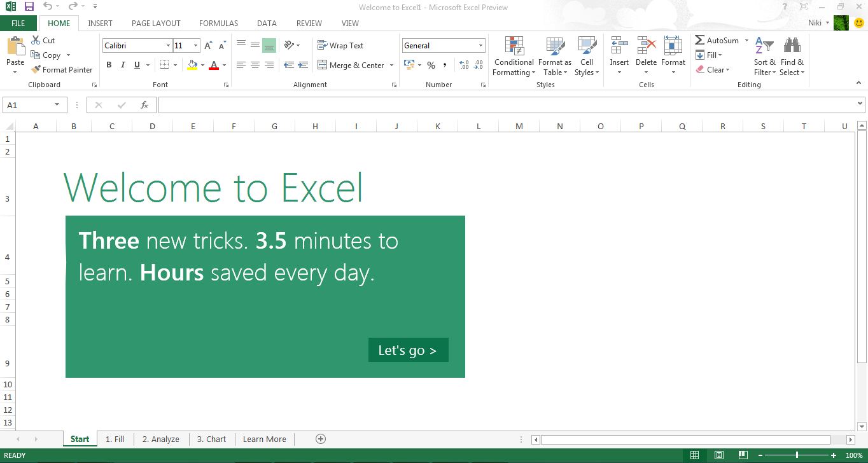Image resolution: width=868 pixels, height=463 pixels.
Task: Click the Conditional Formatting icon
Action: point(514,47)
